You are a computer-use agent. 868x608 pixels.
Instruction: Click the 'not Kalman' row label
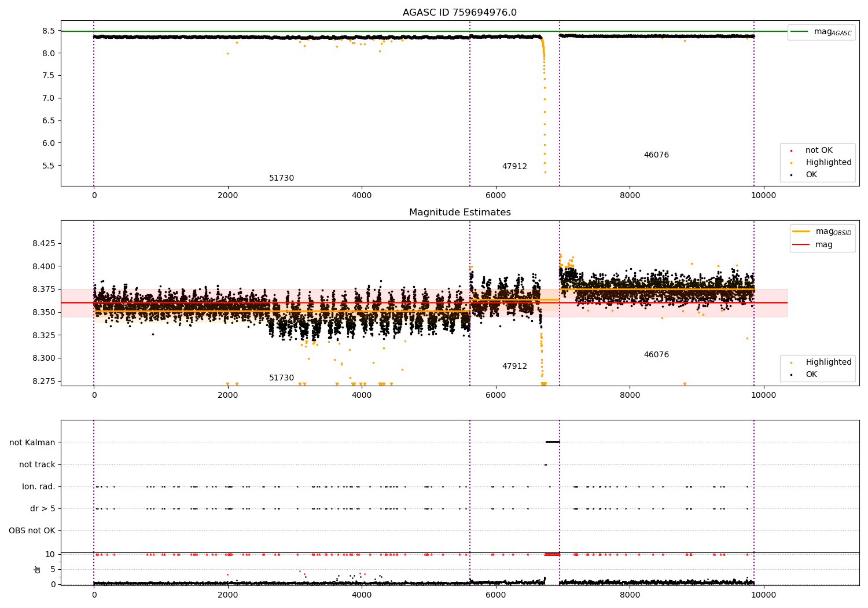[32, 443]
